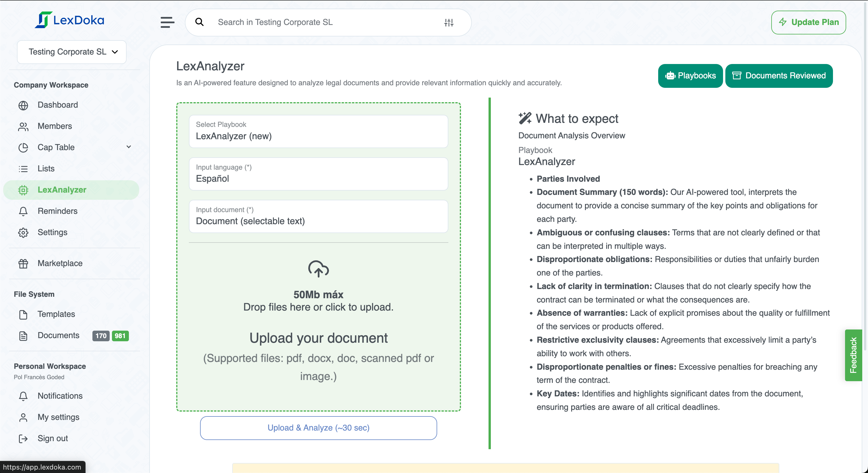Screen dimensions: 868x473
Task: Open the Testing Corporate SL workspace dropdown
Action: point(72,52)
